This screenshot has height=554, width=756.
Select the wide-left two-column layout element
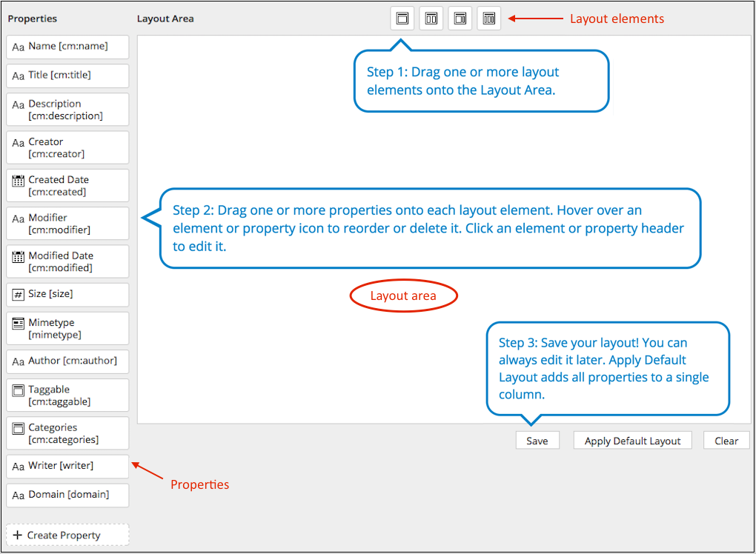click(460, 18)
